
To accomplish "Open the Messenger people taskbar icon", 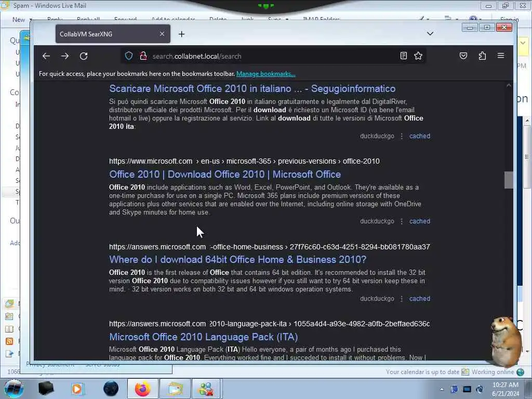I will tap(206, 389).
